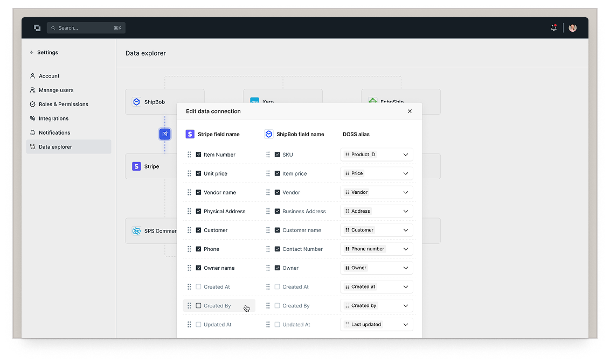Toggle the Business Address checkbox
Image resolution: width=610 pixels, height=364 pixels.
(x=277, y=212)
